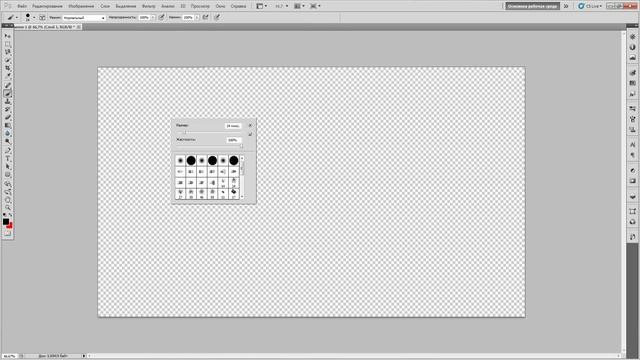Open the Просмотр menu

click(200, 6)
